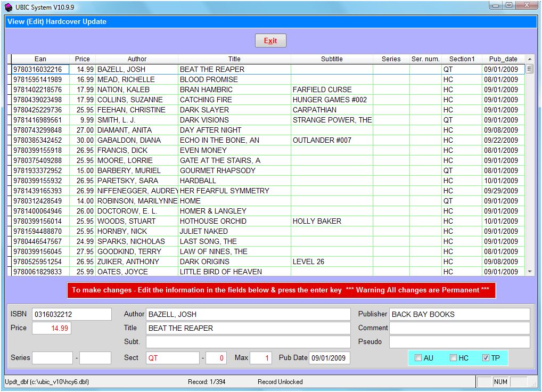Click the Ean column header
542x392 pixels.
40,59
